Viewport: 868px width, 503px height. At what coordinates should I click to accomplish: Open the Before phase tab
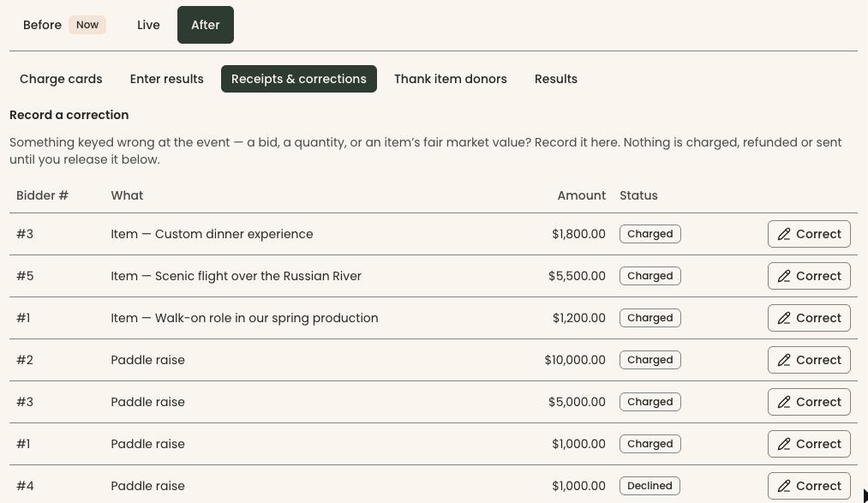coord(64,25)
